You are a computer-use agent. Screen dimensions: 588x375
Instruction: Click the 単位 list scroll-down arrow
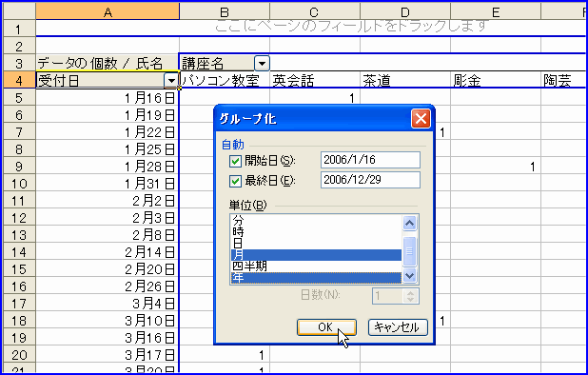[x=409, y=276]
